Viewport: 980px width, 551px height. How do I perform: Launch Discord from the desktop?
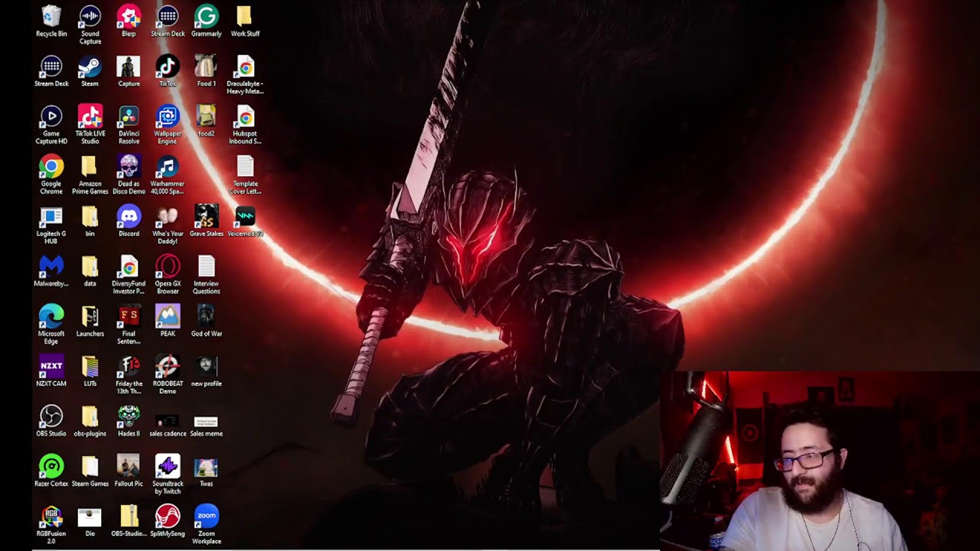pyautogui.click(x=129, y=221)
